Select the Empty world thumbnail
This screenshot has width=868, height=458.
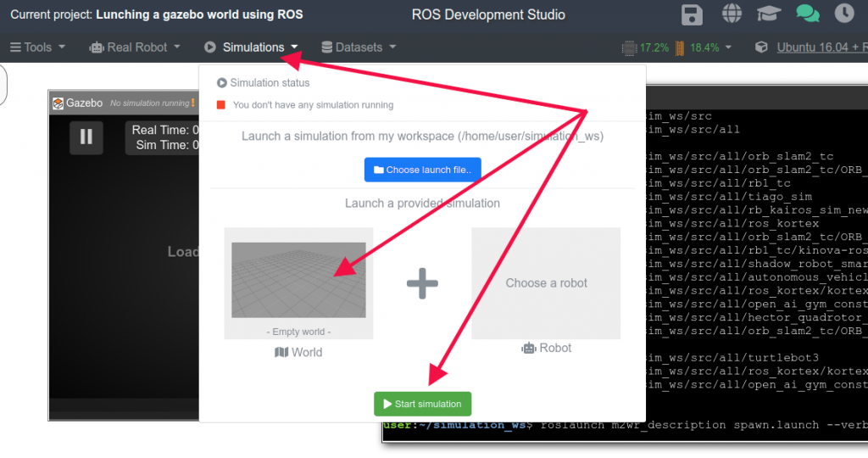click(298, 280)
